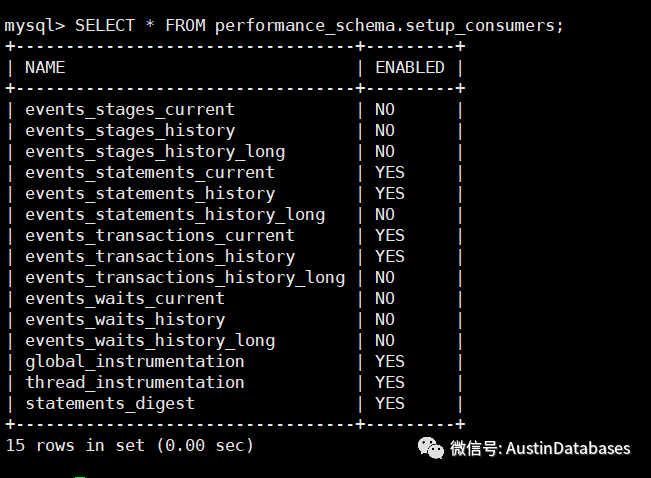Click YES value for statements_digest
The image size is (651, 478).
390,403
